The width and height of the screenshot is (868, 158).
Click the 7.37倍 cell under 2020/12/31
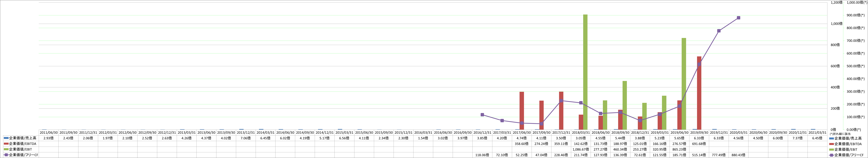pos(798,138)
